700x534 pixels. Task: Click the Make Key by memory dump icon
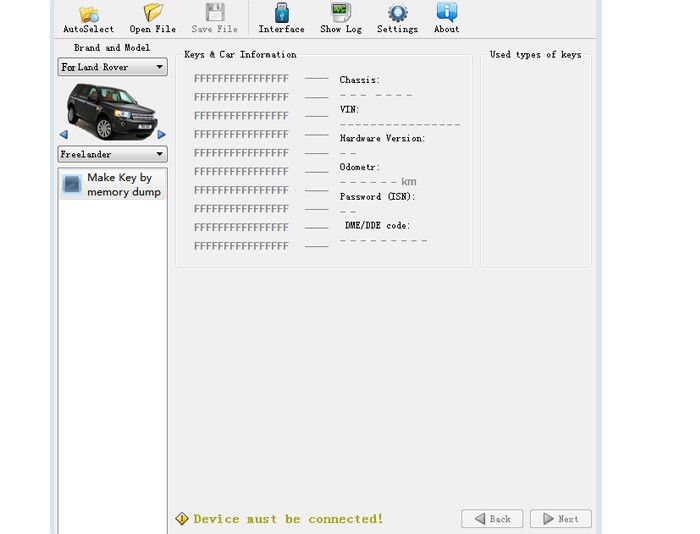click(x=72, y=184)
